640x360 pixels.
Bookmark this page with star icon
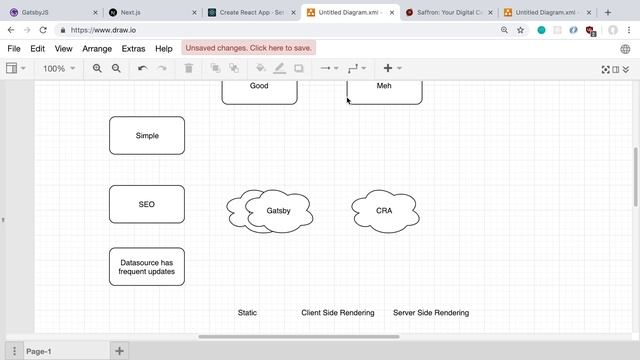pyautogui.click(x=520, y=30)
